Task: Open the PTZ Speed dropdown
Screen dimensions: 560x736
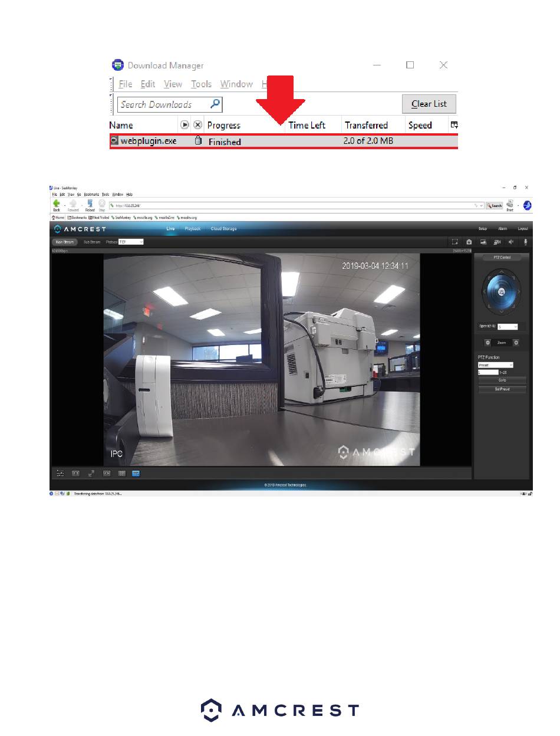Action: tap(507, 327)
